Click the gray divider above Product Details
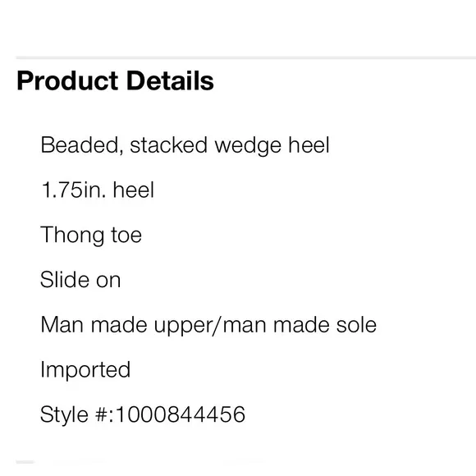 click(246, 57)
